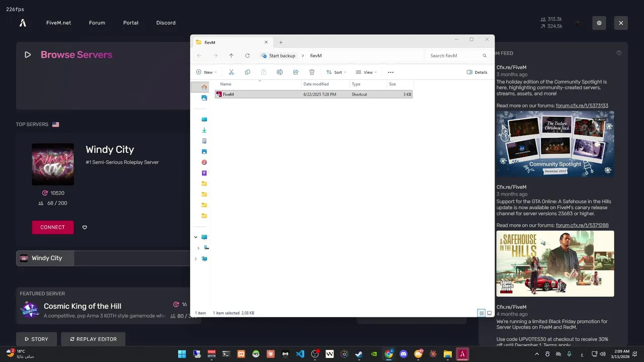The height and width of the screenshot is (362, 644).
Task: Open Forum in FiveM top menu
Action: [97, 23]
